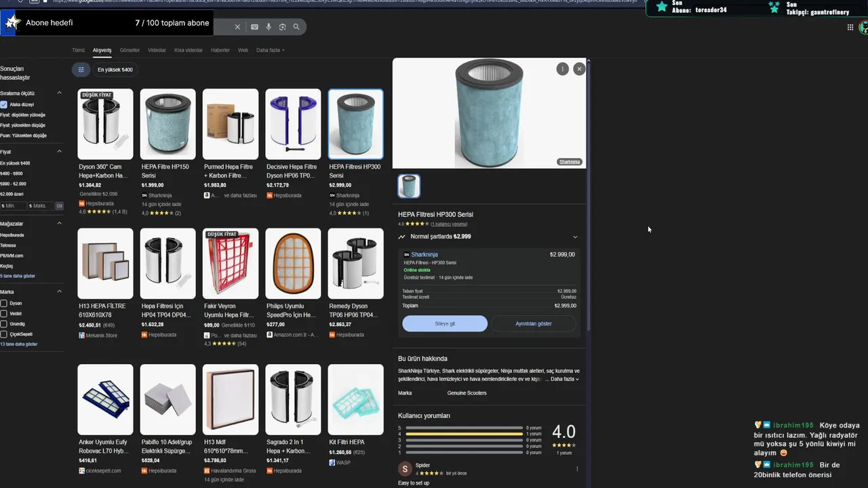Screen dimensions: 868x488
Task: Click the Hepsiburada icon under Dyson 360° Cam
Action: pyautogui.click(x=81, y=203)
